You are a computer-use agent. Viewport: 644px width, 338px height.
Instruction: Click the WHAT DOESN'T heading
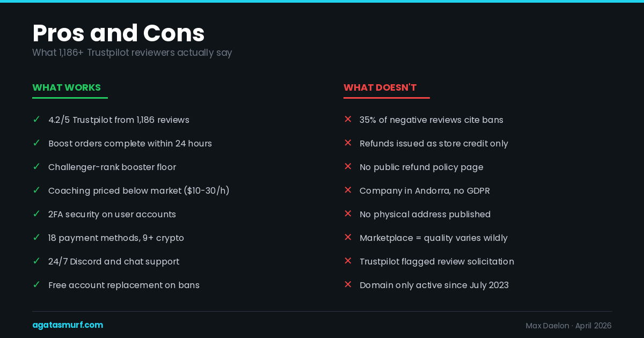[380, 87]
